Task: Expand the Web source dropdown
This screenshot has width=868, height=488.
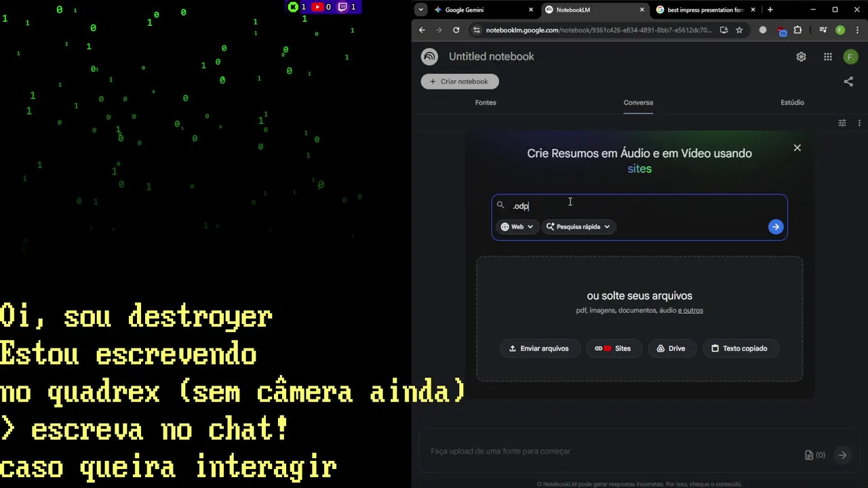Action: pyautogui.click(x=517, y=227)
